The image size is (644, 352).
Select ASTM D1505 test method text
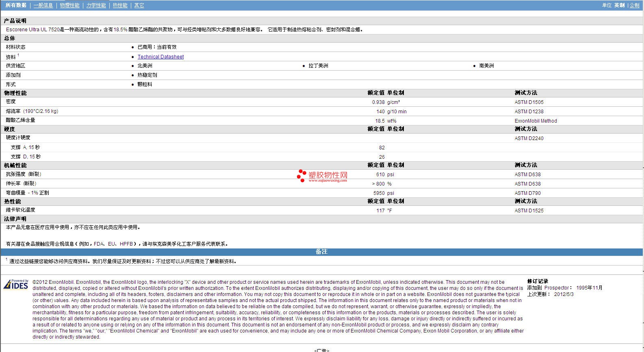pyautogui.click(x=529, y=102)
